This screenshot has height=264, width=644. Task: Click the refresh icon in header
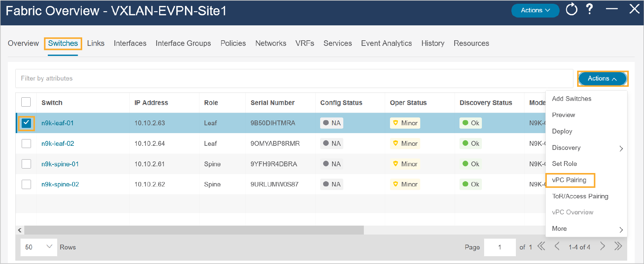click(x=572, y=9)
